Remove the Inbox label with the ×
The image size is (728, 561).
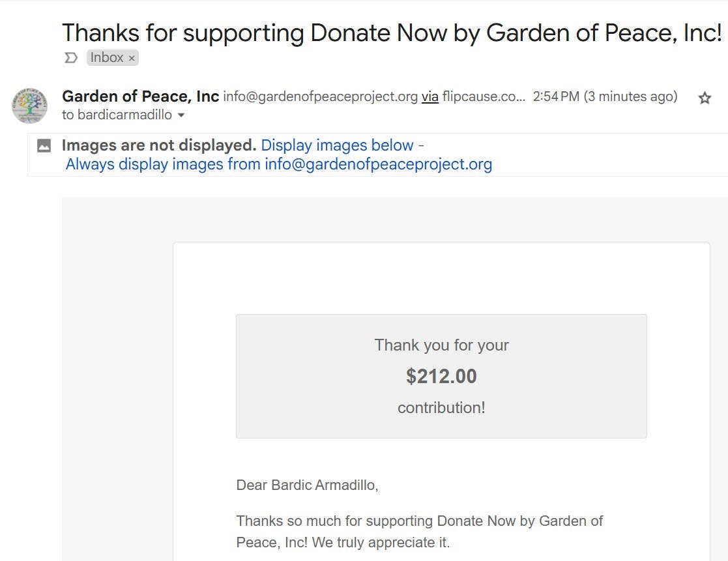pos(132,58)
